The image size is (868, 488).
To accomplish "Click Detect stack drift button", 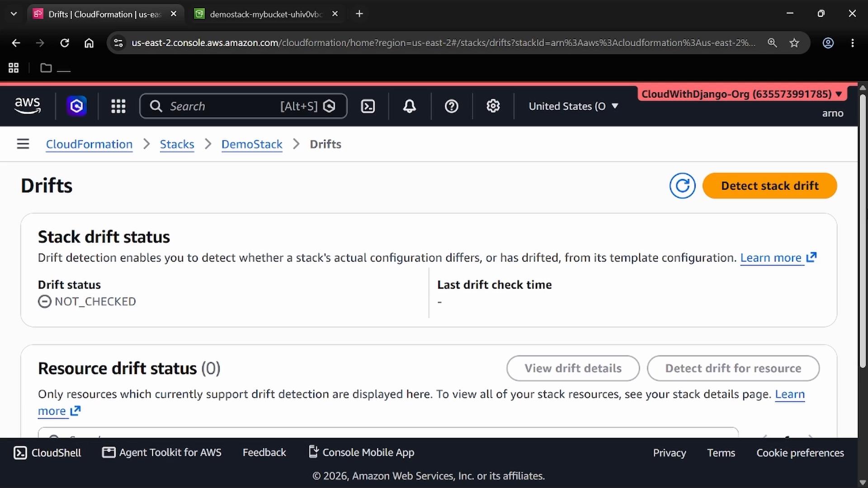I will point(769,186).
